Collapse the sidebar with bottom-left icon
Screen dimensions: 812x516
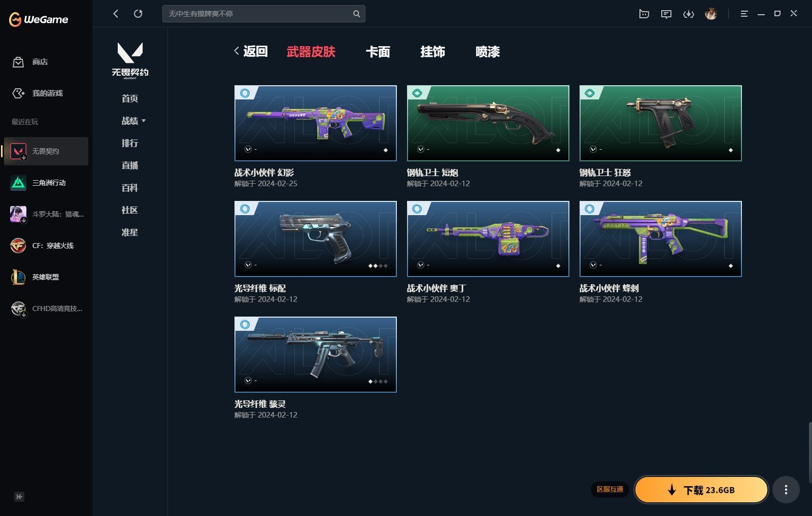point(19,497)
